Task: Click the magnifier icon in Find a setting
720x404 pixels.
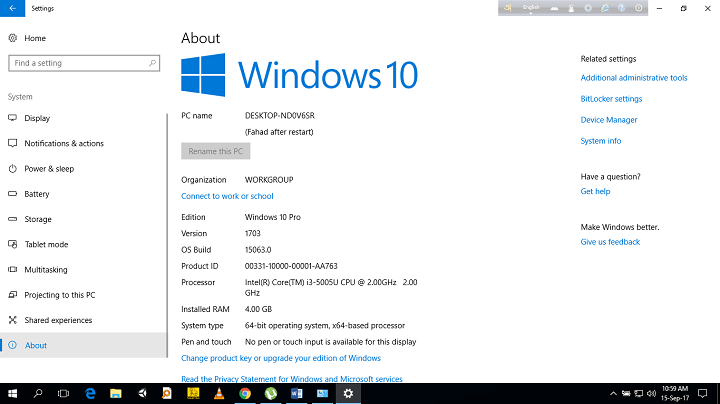Action: pyautogui.click(x=152, y=63)
